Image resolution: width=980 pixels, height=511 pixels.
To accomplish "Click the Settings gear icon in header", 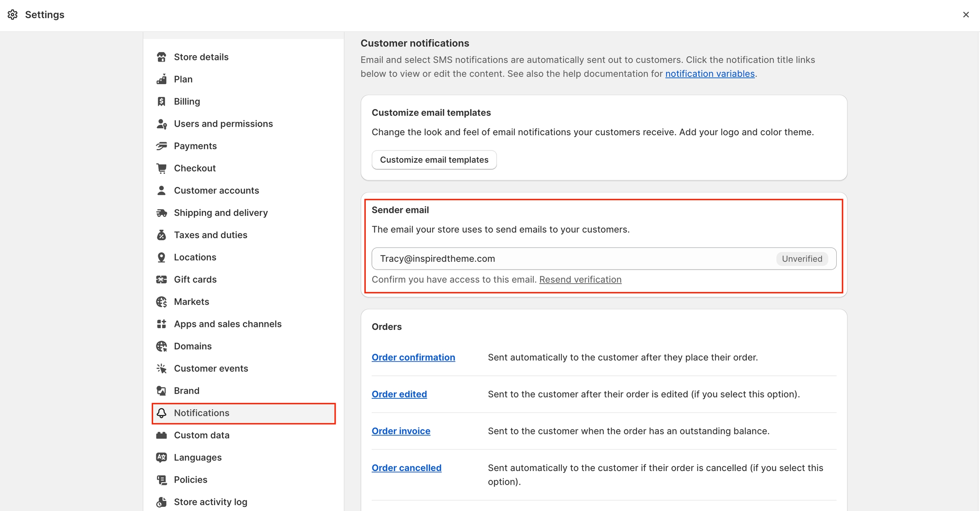I will tap(12, 15).
